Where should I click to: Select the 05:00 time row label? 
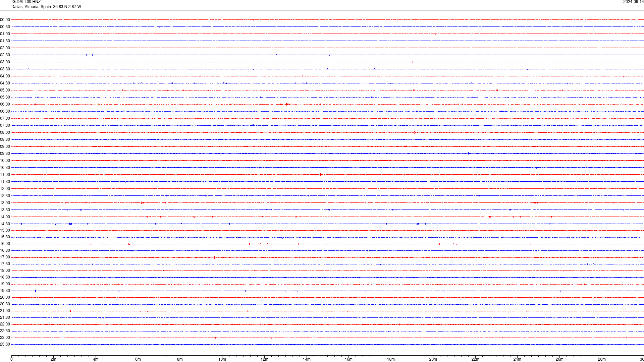(5, 90)
